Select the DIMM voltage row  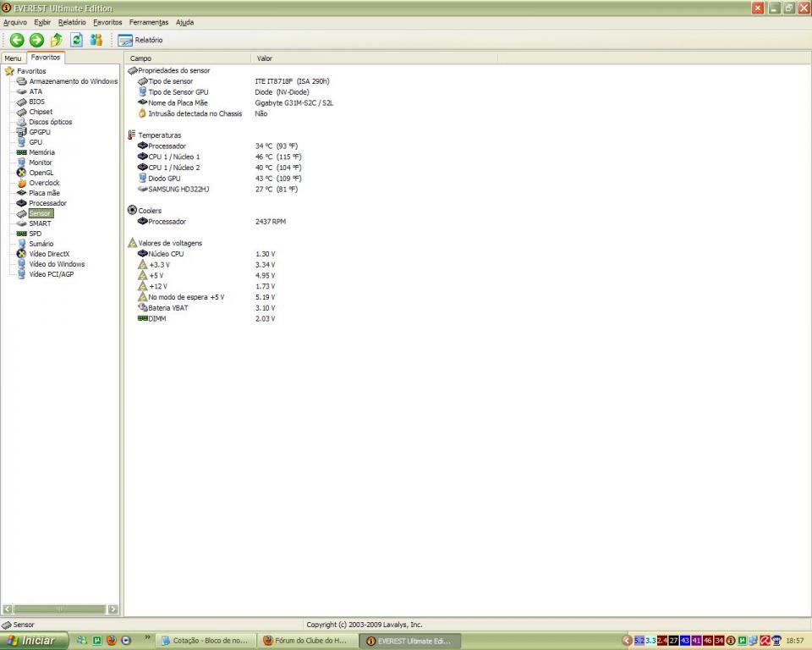tap(206, 319)
